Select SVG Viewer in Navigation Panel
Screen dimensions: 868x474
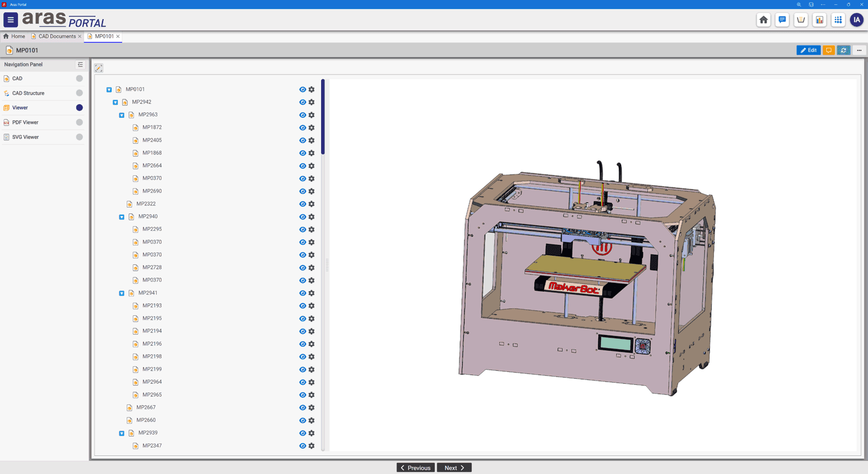tap(43, 137)
